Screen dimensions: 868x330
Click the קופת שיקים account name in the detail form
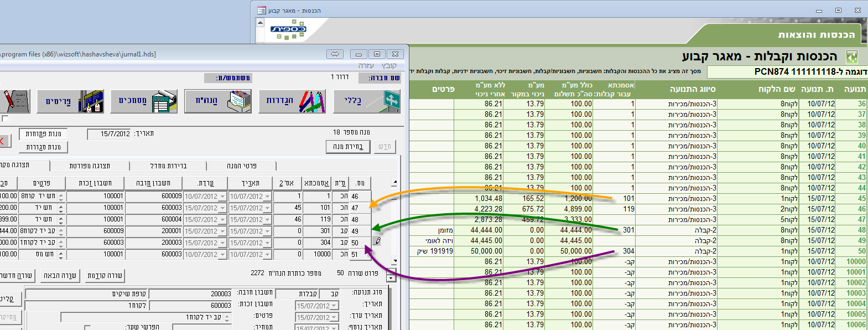[x=86, y=294]
